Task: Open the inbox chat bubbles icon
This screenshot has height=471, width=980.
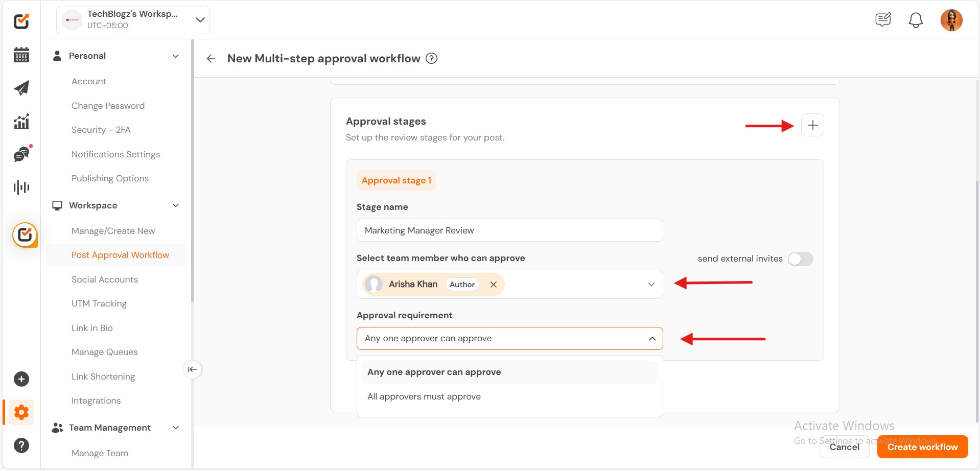Action: pyautogui.click(x=21, y=154)
